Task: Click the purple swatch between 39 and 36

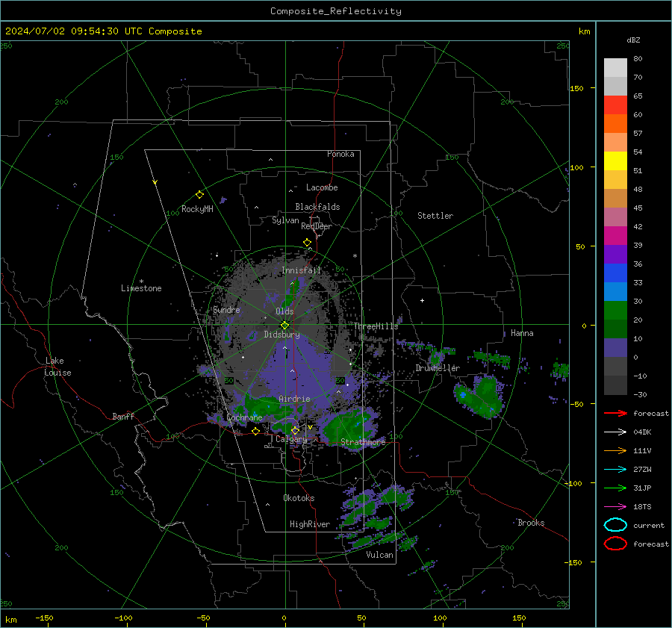Action: tap(615, 254)
